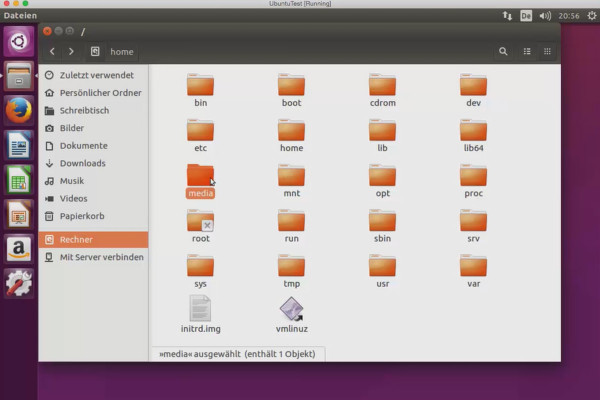Image resolution: width=600 pixels, height=400 pixels.
Task: Launch Firefox from the dock
Action: tap(19, 111)
